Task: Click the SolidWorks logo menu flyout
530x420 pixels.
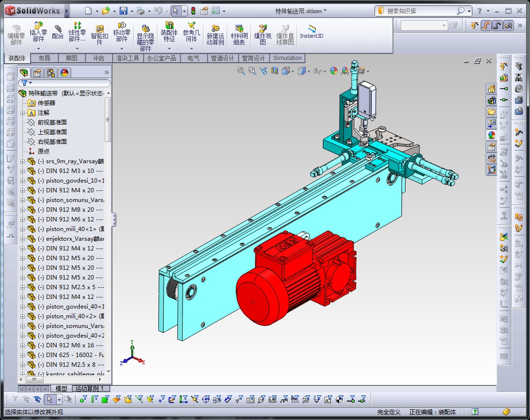Action: pos(66,11)
